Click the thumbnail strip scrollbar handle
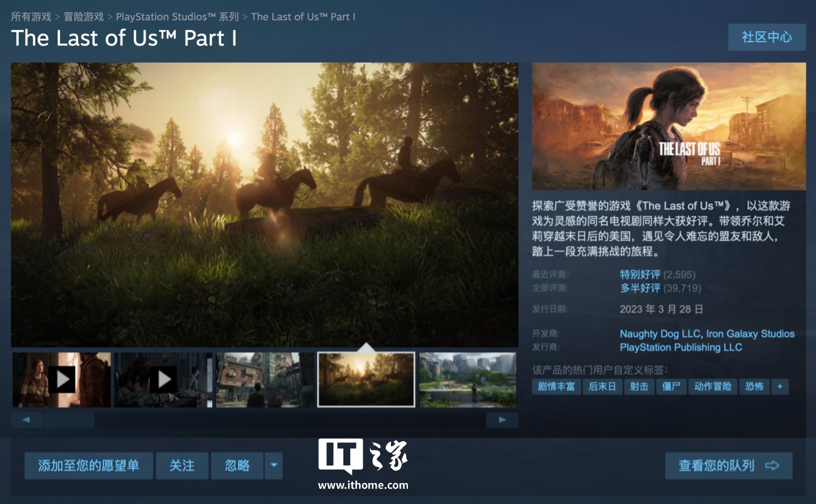 click(x=69, y=420)
